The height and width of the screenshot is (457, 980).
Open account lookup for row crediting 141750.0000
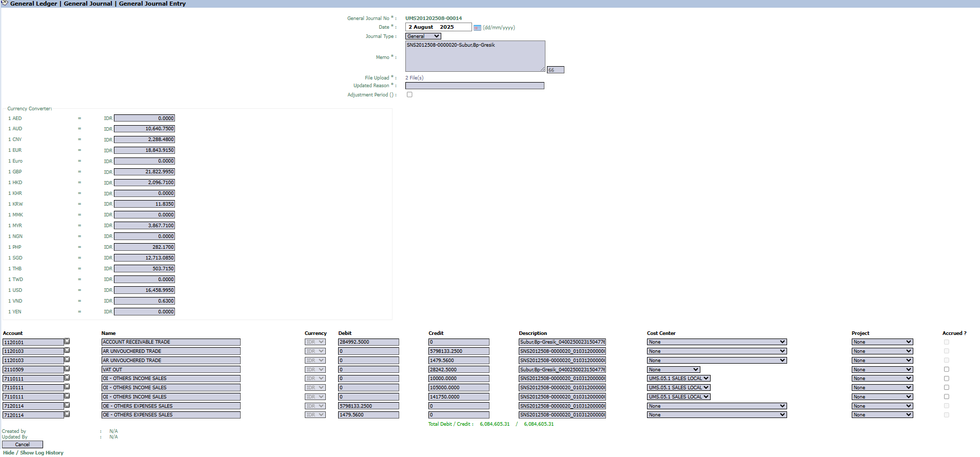(x=67, y=396)
